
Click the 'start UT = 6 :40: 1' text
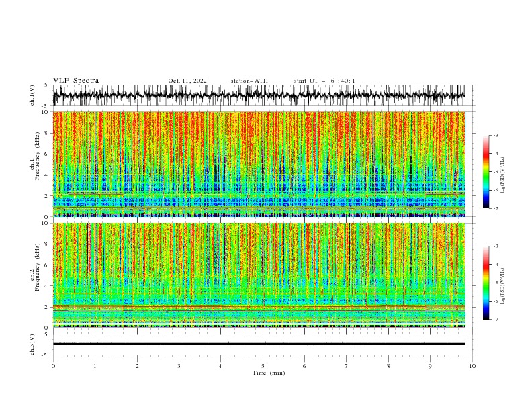(x=324, y=81)
